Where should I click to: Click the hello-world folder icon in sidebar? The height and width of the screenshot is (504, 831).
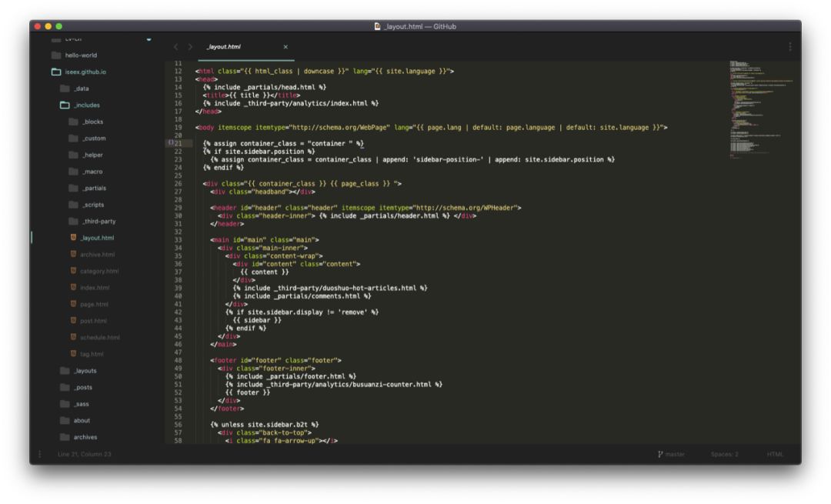(55, 55)
